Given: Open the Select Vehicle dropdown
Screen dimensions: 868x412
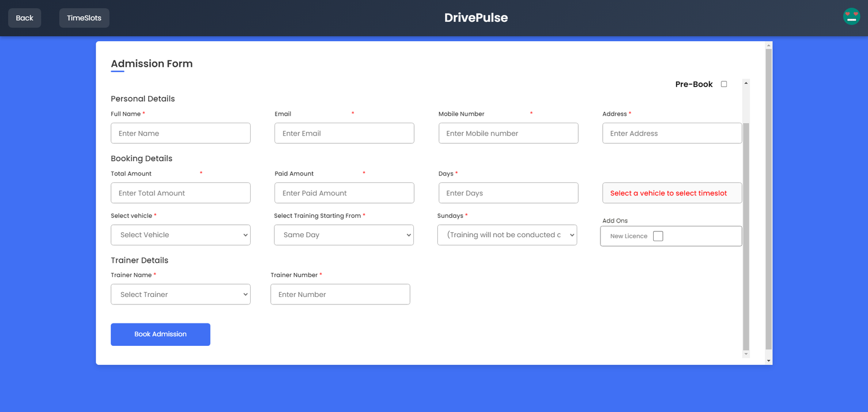Looking at the screenshot, I should click(181, 235).
